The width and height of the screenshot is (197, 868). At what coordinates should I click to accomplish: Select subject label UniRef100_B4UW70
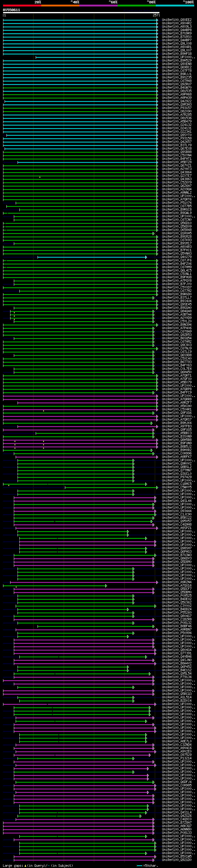(x=177, y=88)
